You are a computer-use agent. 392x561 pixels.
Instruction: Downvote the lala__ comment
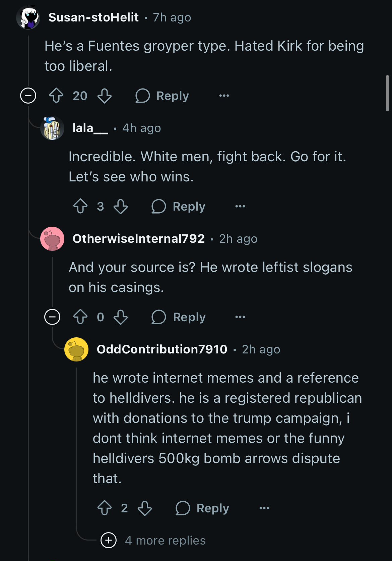[121, 206]
